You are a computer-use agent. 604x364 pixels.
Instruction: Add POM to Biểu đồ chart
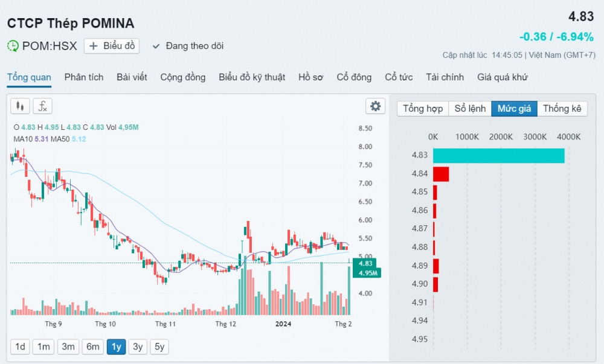click(112, 46)
